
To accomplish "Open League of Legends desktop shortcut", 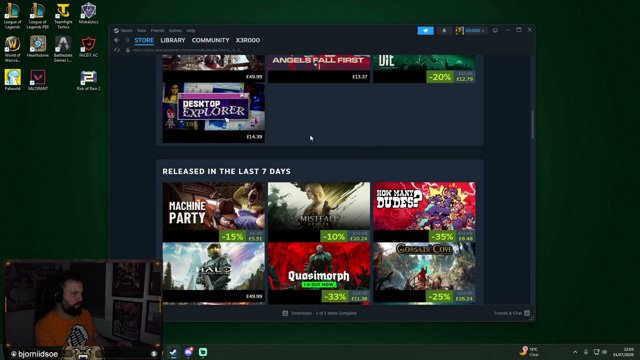I will [12, 16].
